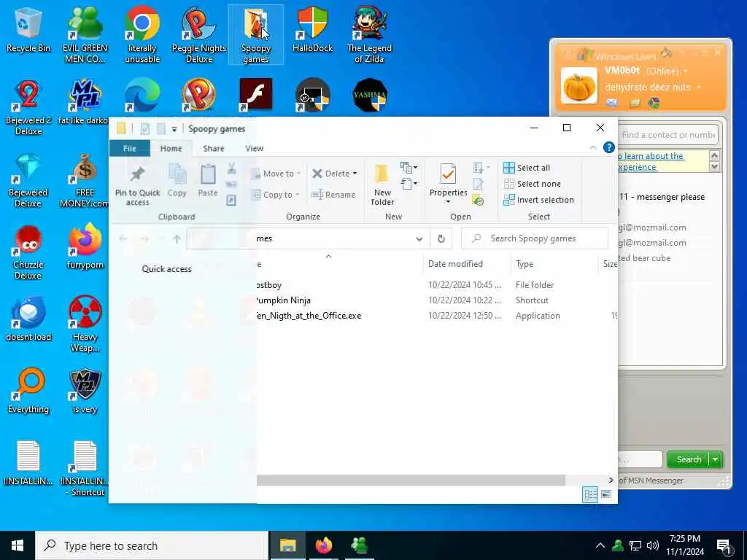Switch to the Share ribbon tab
This screenshot has width=747, height=560.
214,148
